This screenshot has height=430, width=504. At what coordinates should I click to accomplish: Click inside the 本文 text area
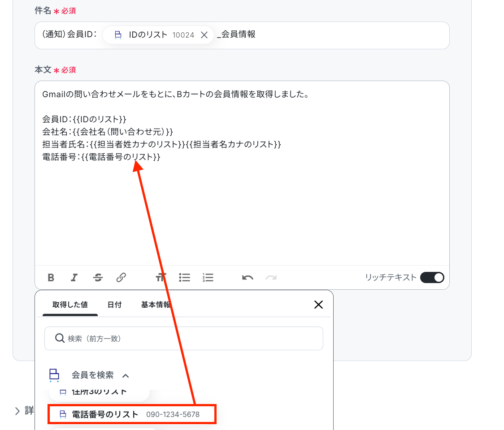(x=242, y=211)
